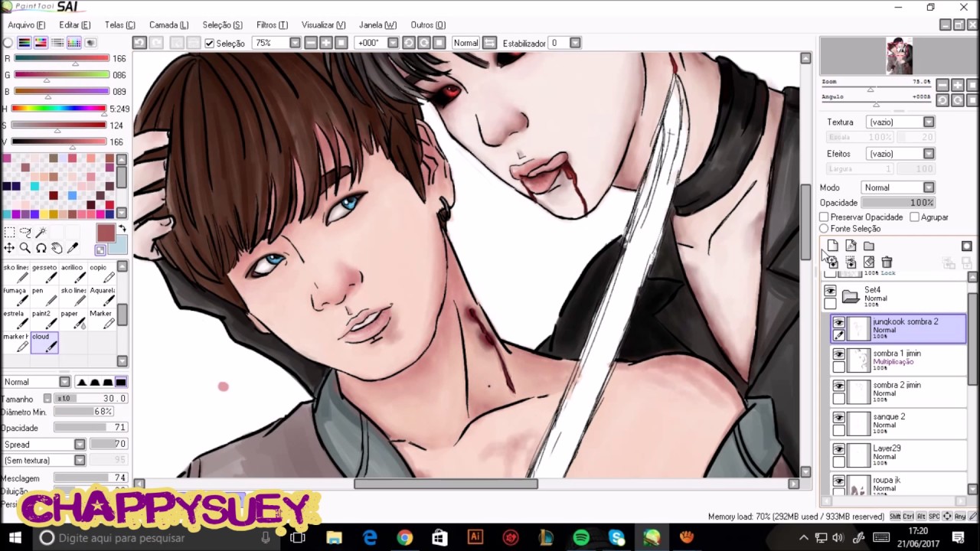Clear the layer with eraser icon

pos(869,262)
